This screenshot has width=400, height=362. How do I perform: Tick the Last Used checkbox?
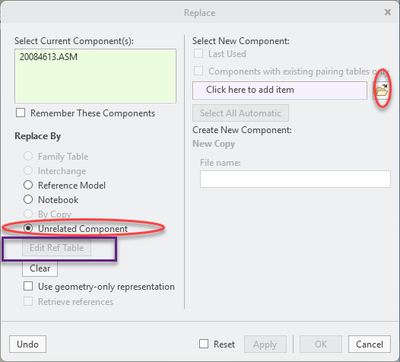tap(199, 54)
